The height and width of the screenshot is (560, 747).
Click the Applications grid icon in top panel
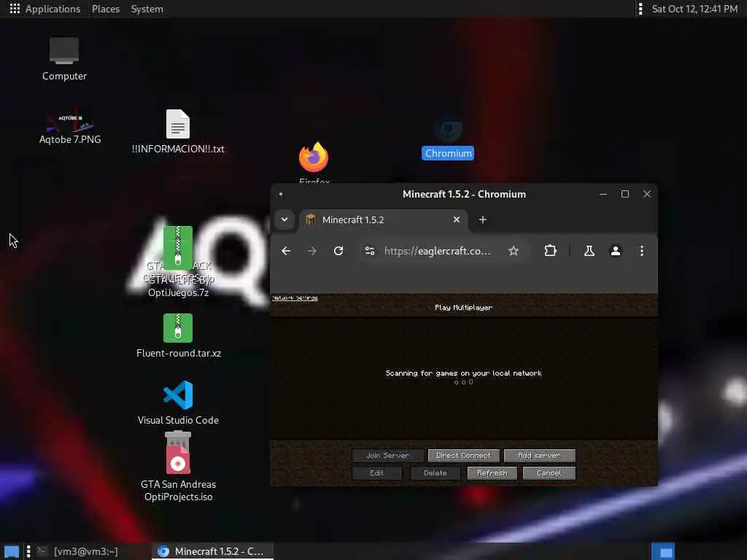(15, 9)
